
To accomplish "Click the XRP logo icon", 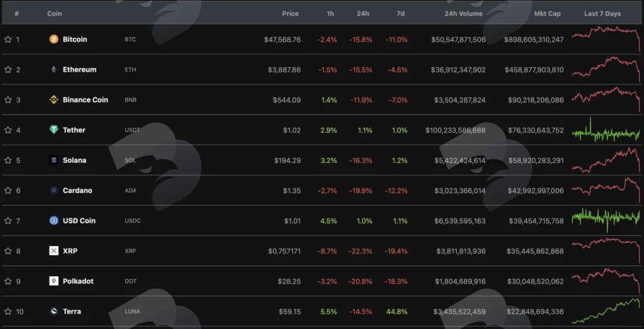I will pos(54,251).
